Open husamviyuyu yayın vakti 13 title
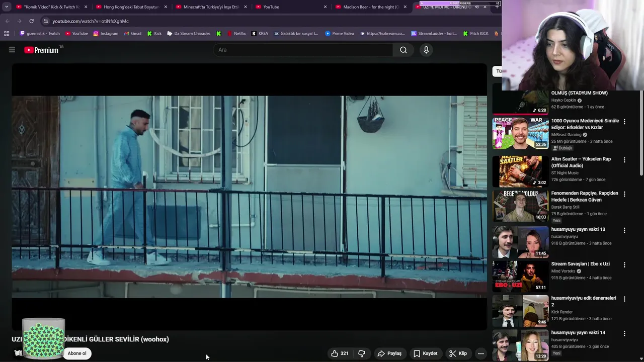 tap(578, 229)
